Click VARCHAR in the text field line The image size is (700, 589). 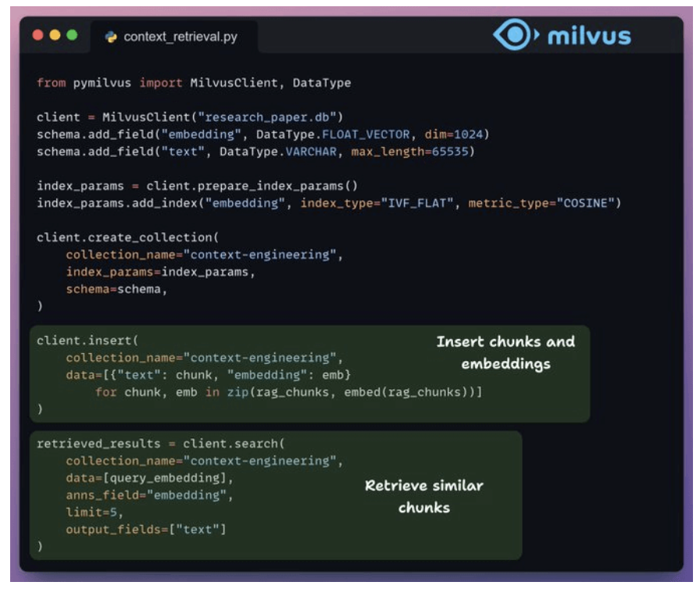313,151
